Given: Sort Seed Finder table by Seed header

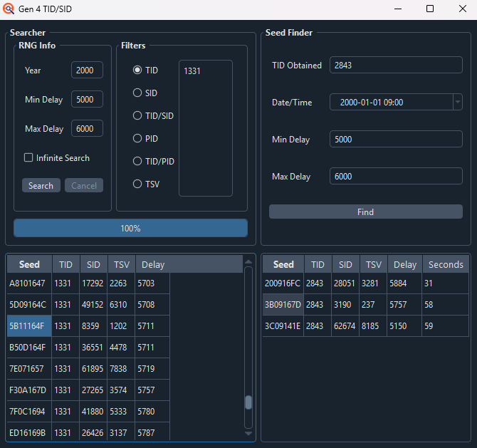Looking at the screenshot, I should [283, 264].
